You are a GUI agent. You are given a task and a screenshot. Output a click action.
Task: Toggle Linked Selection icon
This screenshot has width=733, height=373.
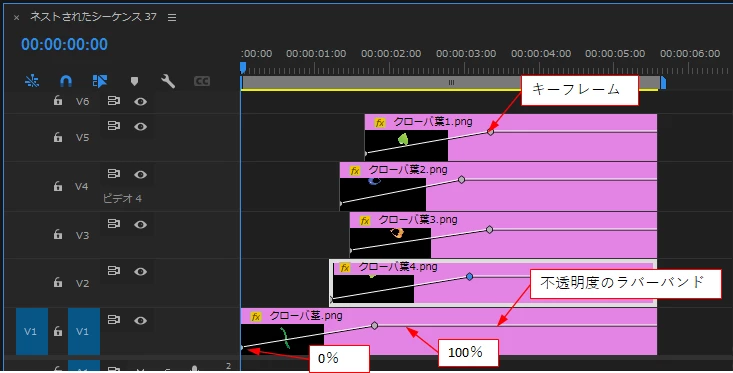pyautogui.click(x=100, y=81)
